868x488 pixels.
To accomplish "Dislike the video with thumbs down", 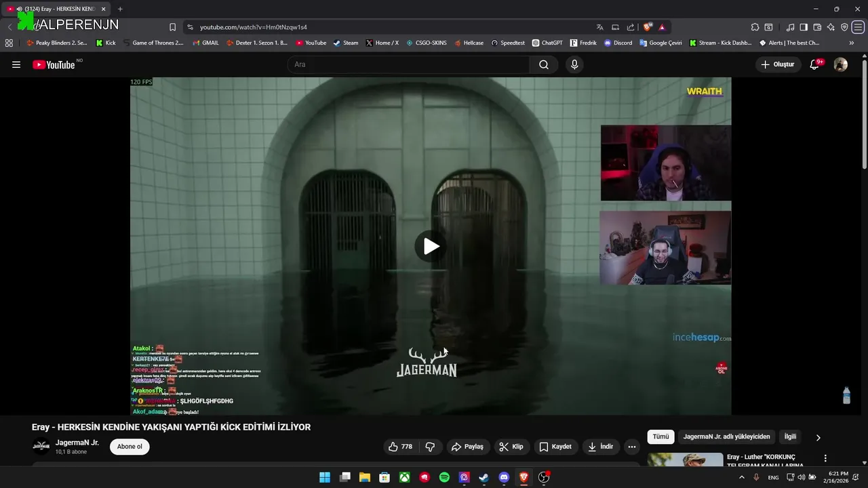I will [x=430, y=447].
